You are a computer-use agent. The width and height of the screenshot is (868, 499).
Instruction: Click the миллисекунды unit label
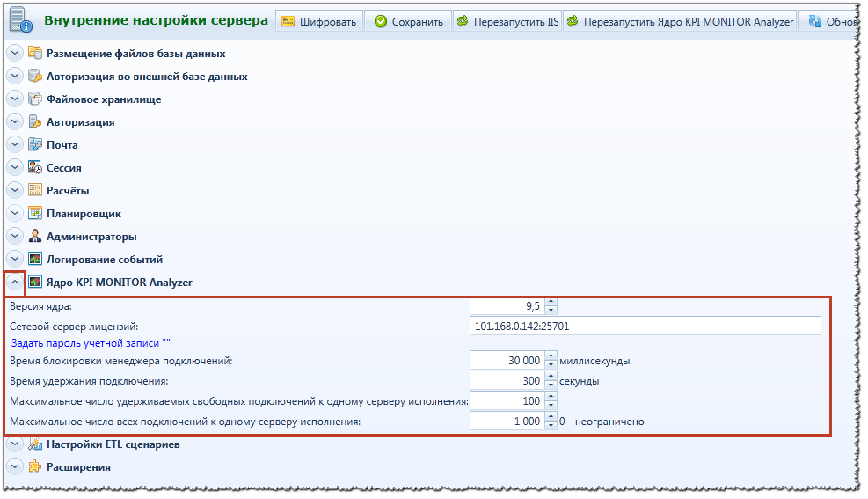[594, 361]
